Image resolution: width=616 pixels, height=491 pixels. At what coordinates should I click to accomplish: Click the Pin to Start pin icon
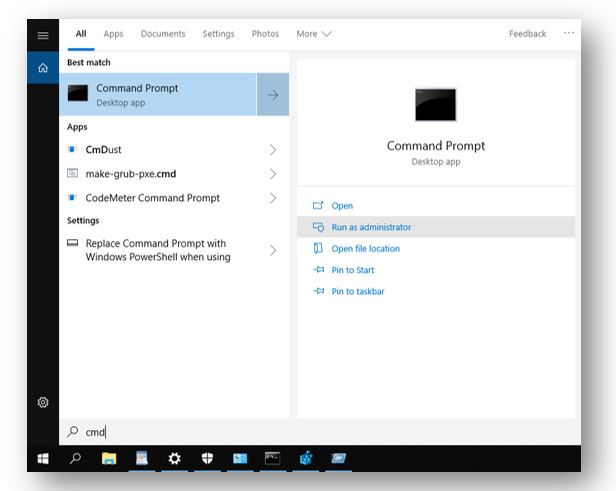click(x=319, y=269)
